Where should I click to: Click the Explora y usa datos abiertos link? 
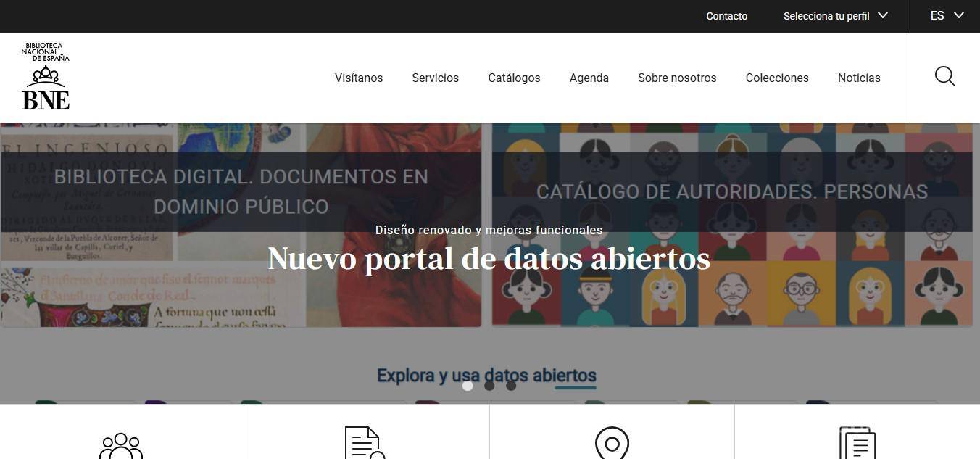pyautogui.click(x=486, y=376)
